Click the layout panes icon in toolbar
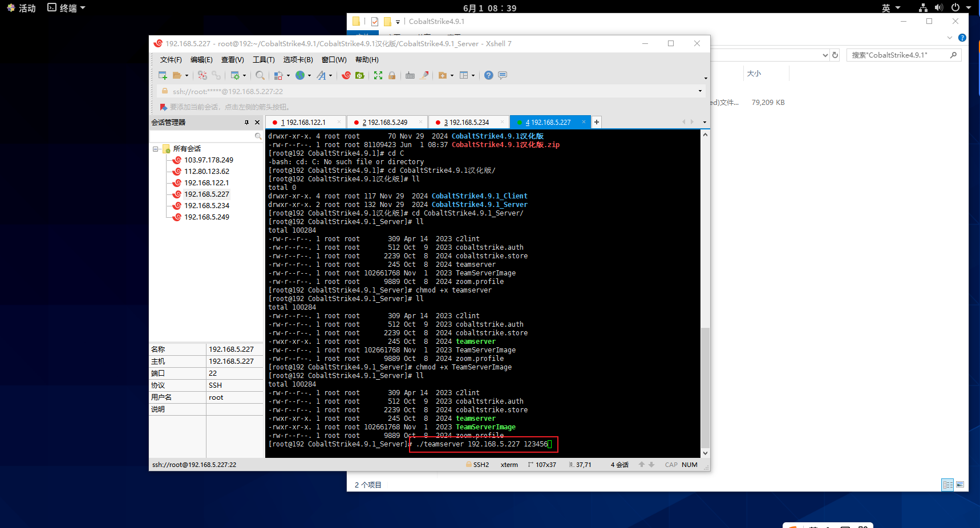980x528 pixels. [x=464, y=75]
